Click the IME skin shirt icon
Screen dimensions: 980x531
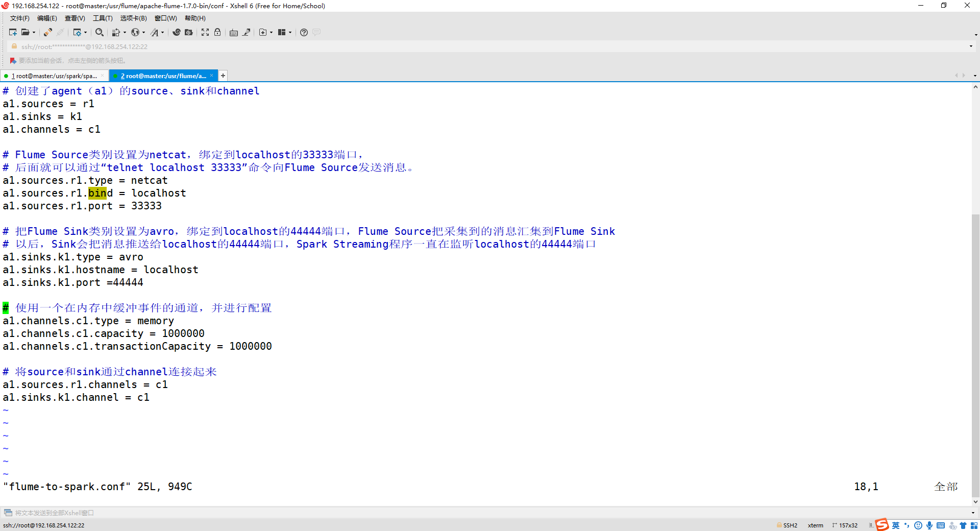tap(963, 525)
